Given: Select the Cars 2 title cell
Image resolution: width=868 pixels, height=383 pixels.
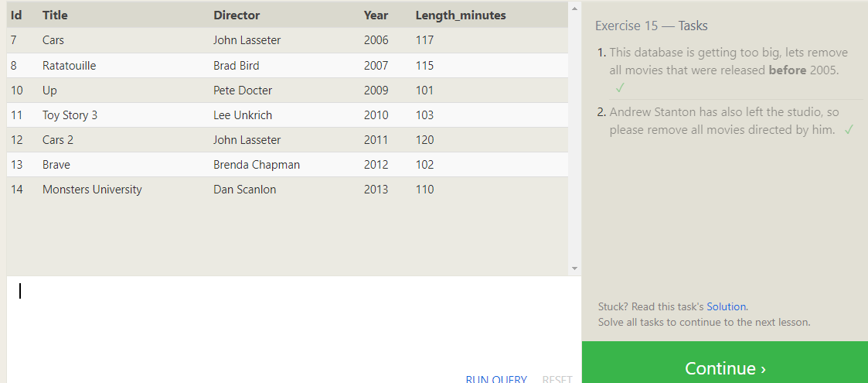Looking at the screenshot, I should pos(57,140).
